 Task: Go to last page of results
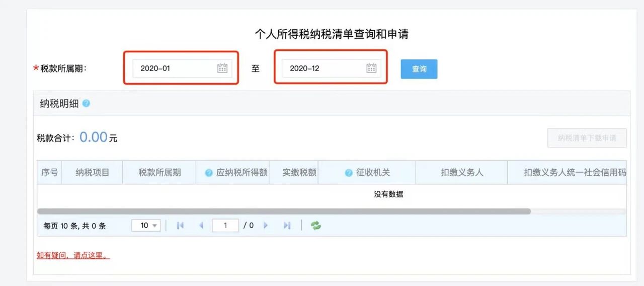(x=287, y=226)
